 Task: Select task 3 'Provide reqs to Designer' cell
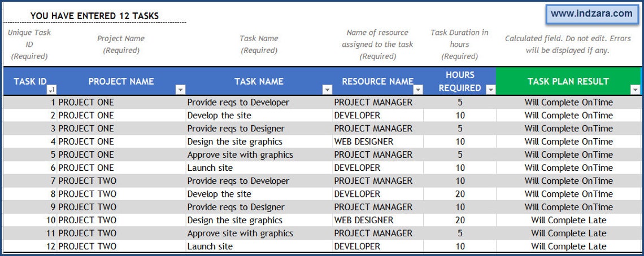tap(259, 129)
